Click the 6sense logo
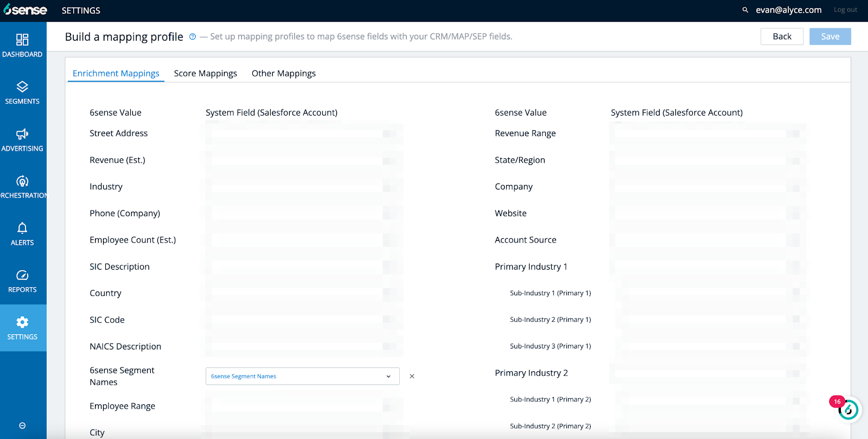Screen dimensions: 868x439 click(25, 10)
